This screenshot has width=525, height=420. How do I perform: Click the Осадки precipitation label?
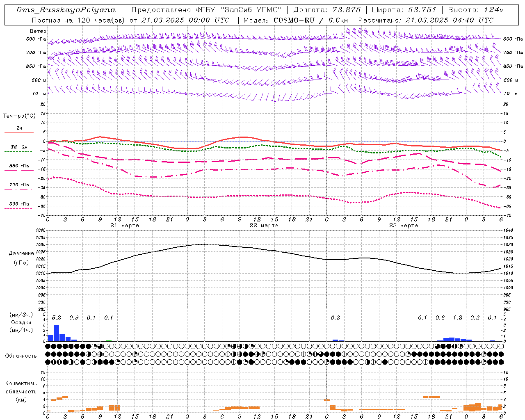click(x=21, y=323)
